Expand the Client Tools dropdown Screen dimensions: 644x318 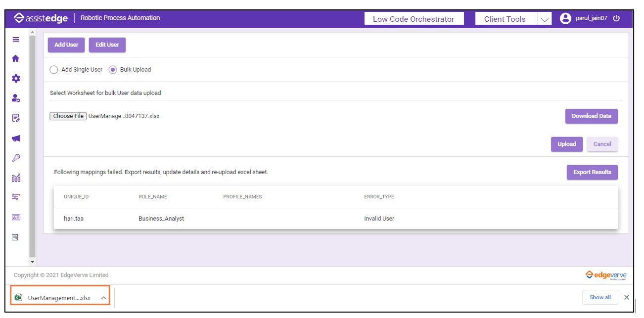(545, 19)
